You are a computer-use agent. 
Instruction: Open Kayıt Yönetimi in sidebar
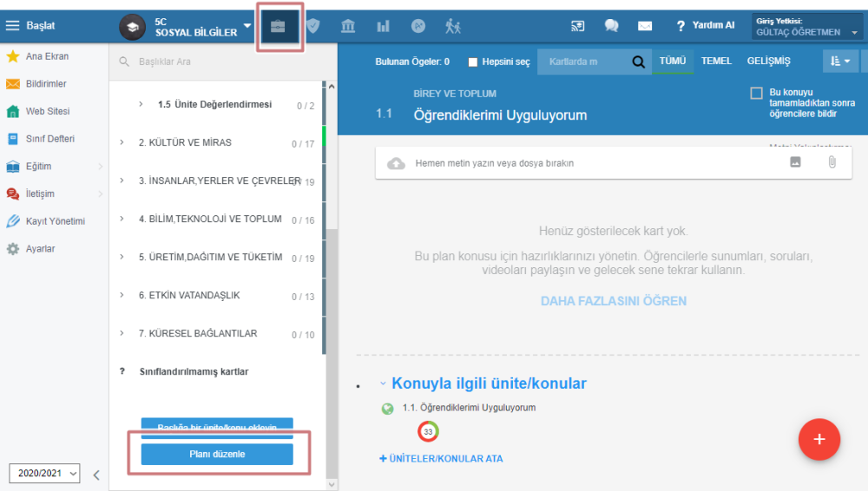coord(45,221)
